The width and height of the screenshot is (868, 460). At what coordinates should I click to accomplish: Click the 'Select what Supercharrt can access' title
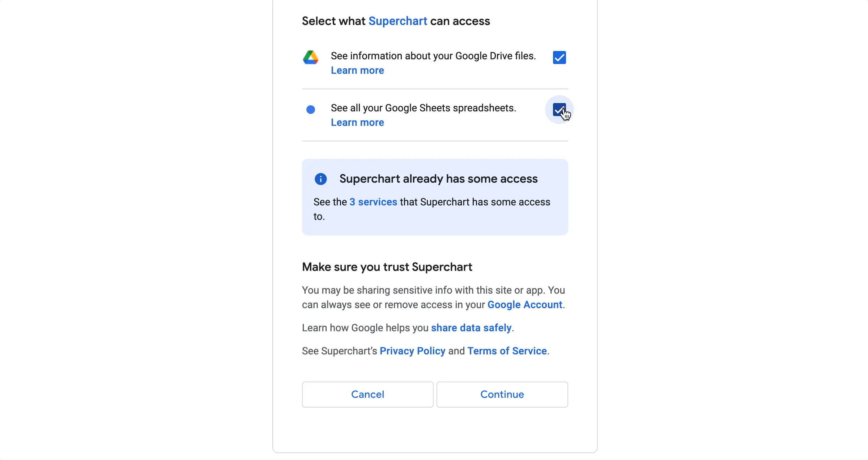[396, 21]
